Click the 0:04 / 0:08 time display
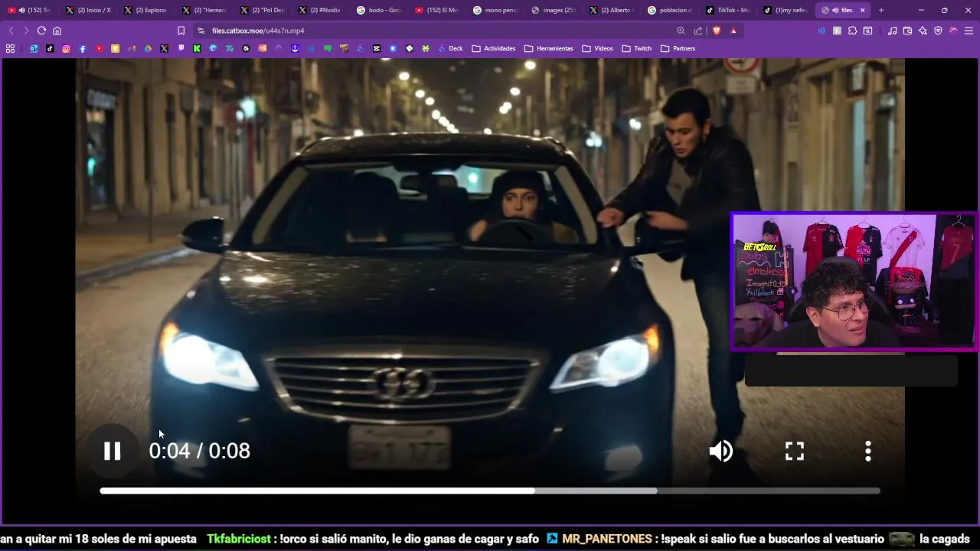 click(199, 451)
